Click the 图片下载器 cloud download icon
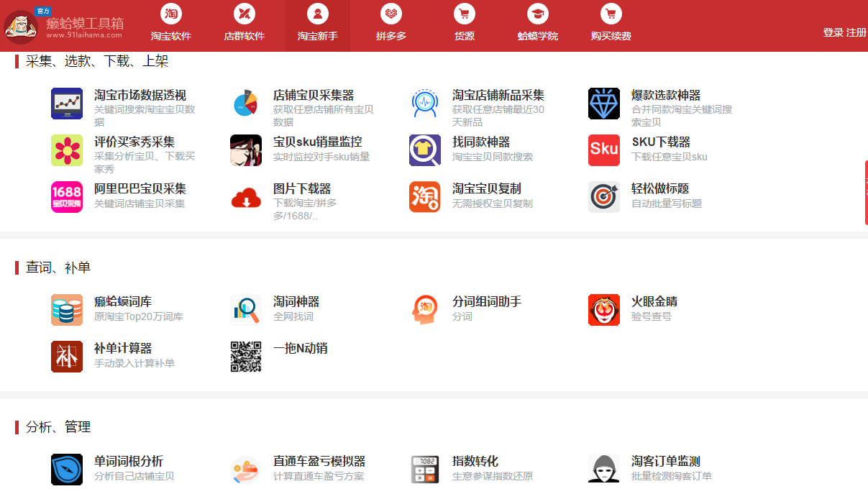868x494 pixels. (246, 197)
